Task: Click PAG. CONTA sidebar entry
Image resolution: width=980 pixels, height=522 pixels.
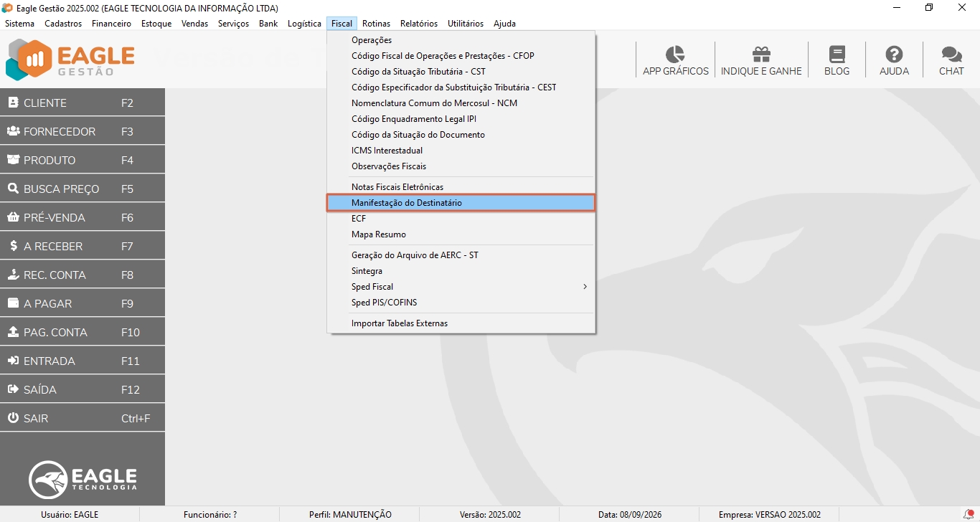Action: click(83, 332)
